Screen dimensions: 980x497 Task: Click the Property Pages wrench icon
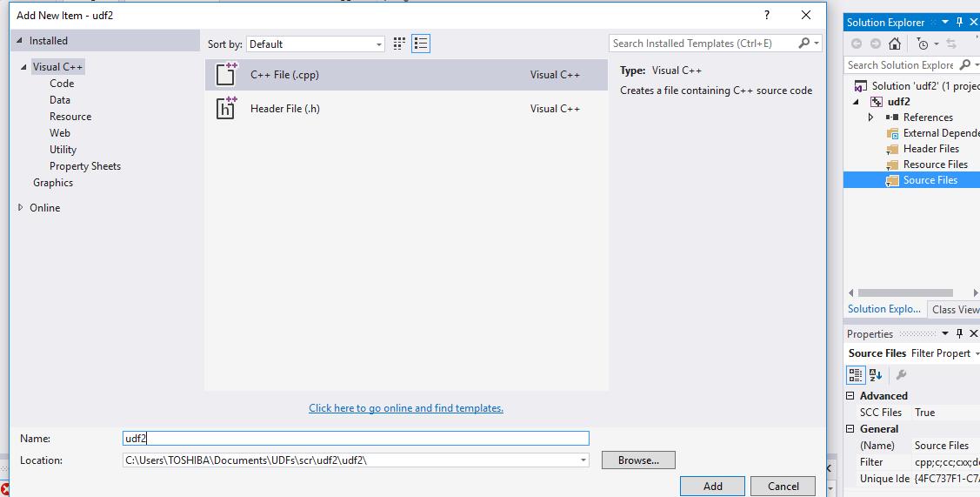(901, 374)
